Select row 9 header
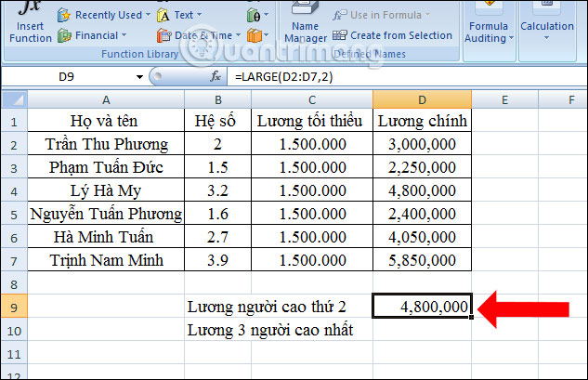 coord(14,307)
